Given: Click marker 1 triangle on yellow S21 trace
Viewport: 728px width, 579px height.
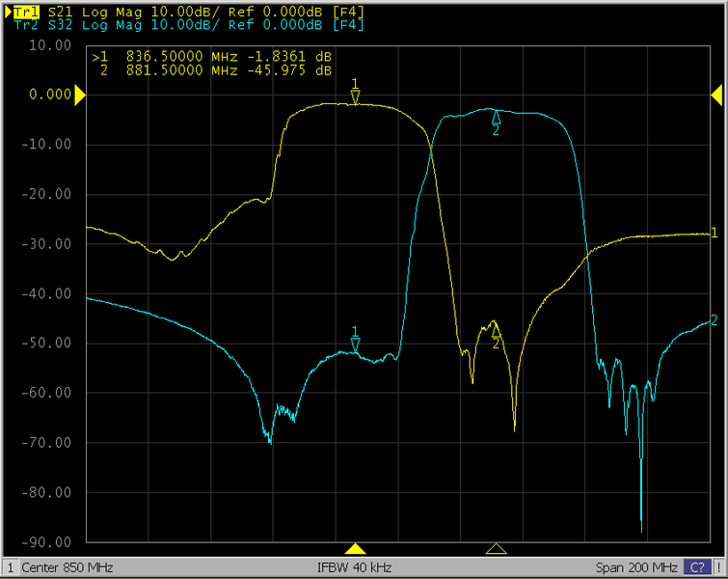Looking at the screenshot, I should 355,97.
